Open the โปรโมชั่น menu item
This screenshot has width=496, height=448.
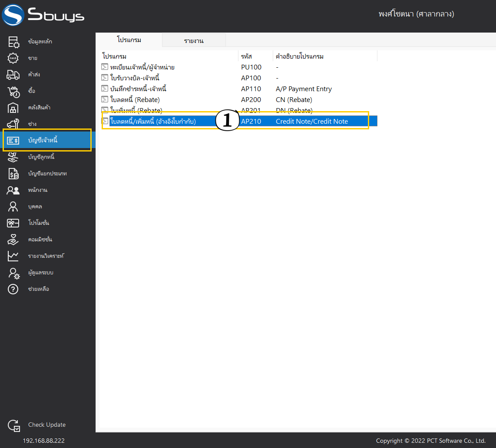39,223
